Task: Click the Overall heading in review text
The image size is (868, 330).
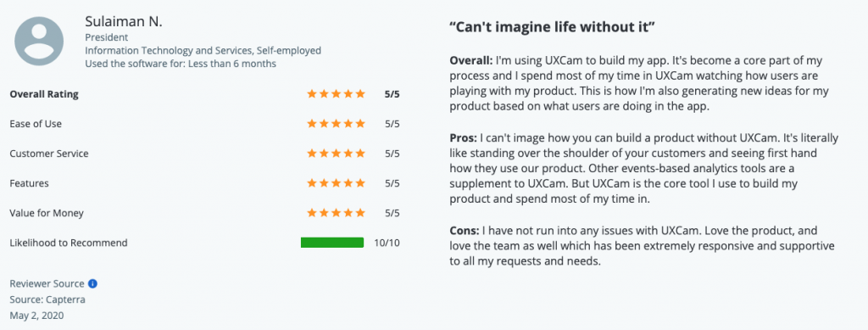Action: click(471, 60)
